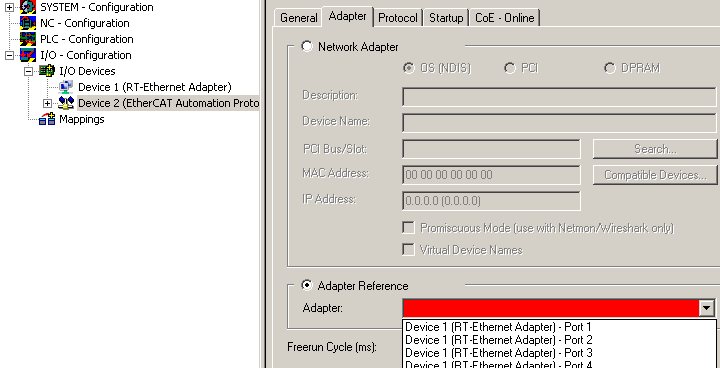The image size is (720, 368).
Task: Switch to the CoE - Online tab
Action: pos(505,18)
